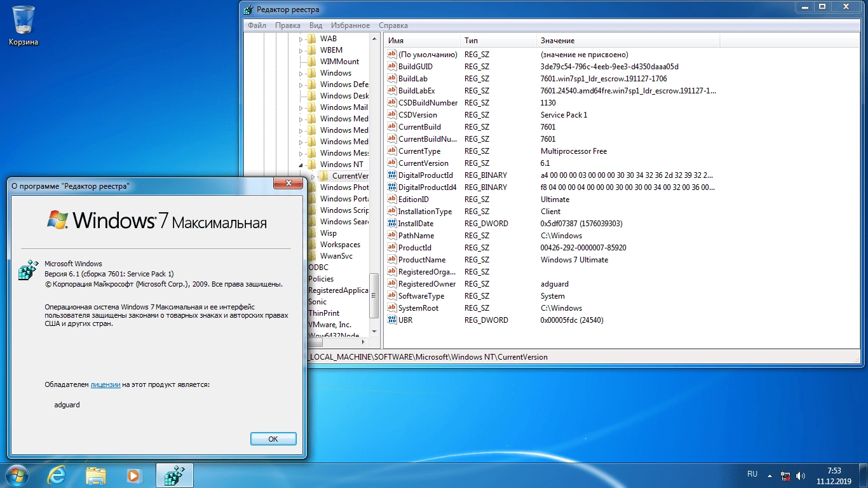868x488 pixels.
Task: Select the PathName value name
Action: pos(416,236)
